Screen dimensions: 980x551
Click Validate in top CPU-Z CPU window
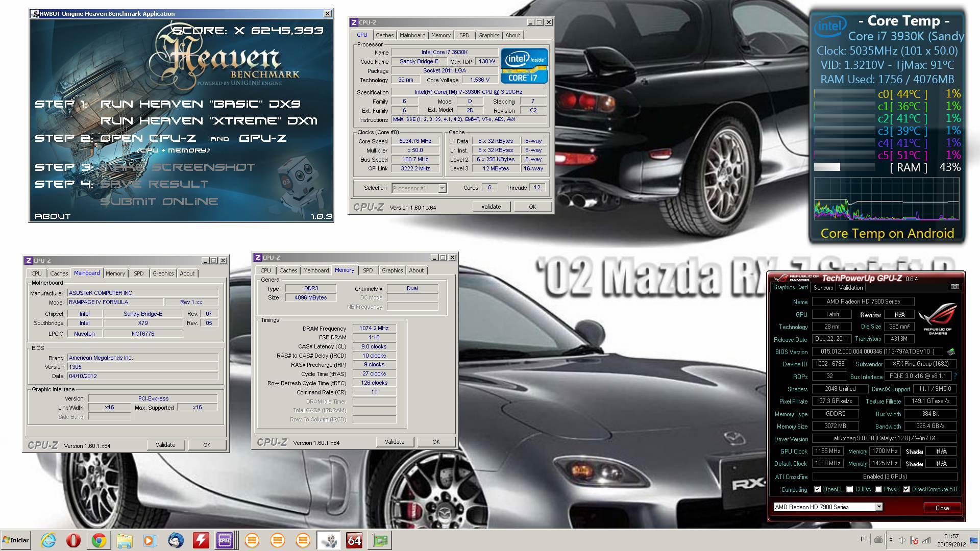(x=491, y=207)
